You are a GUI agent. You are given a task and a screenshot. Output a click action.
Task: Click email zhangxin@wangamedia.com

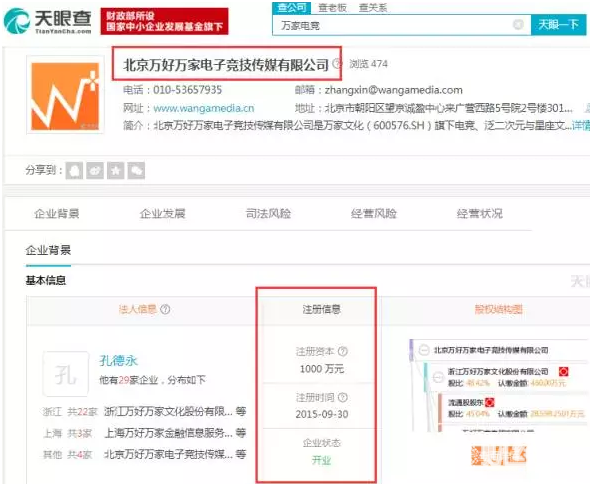click(x=393, y=90)
